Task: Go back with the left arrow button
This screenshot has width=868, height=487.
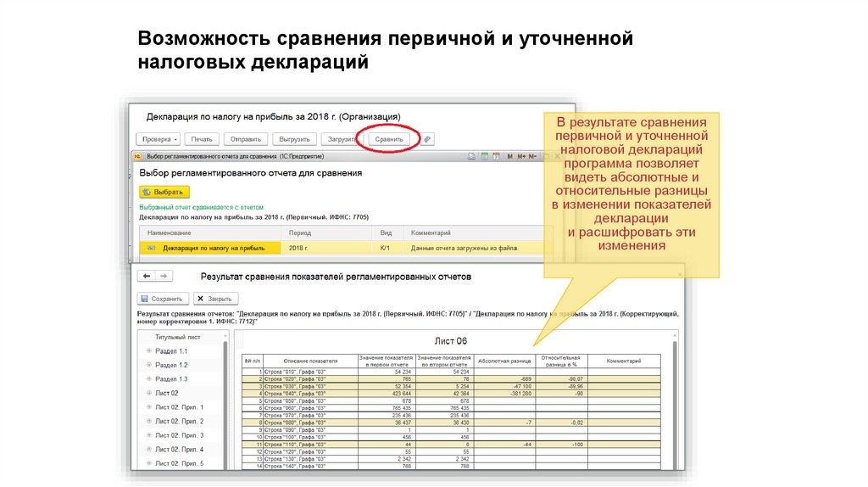Action: coord(147,276)
